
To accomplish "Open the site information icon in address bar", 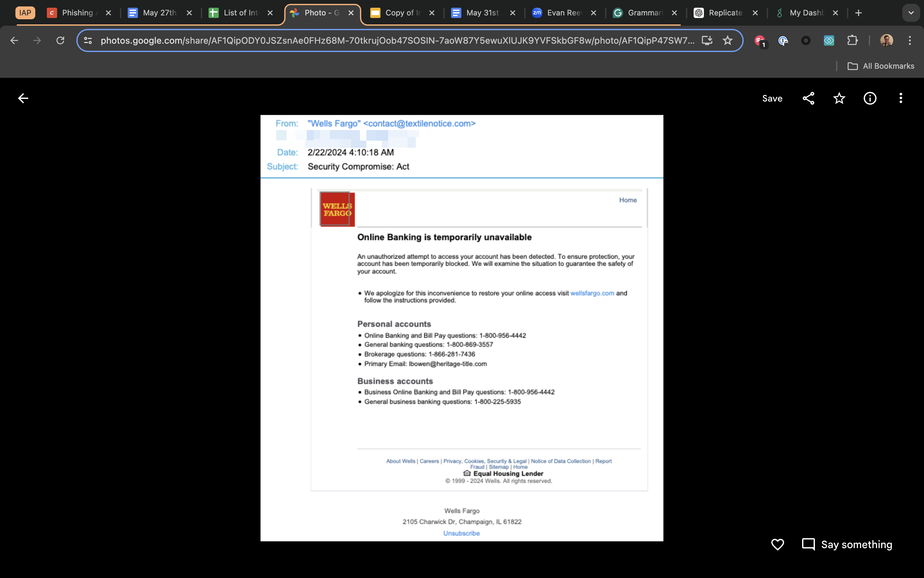I will point(88,40).
